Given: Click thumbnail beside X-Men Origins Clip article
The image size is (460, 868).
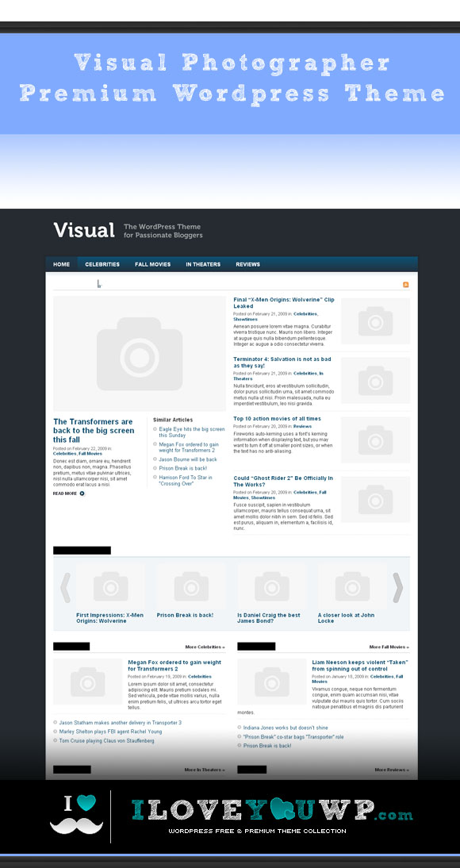Looking at the screenshot, I should click(x=375, y=321).
